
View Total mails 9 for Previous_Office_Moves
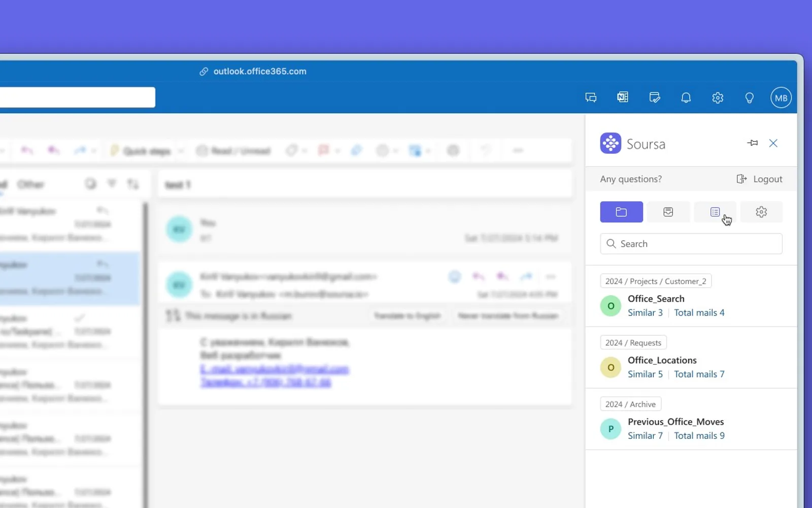click(x=699, y=435)
